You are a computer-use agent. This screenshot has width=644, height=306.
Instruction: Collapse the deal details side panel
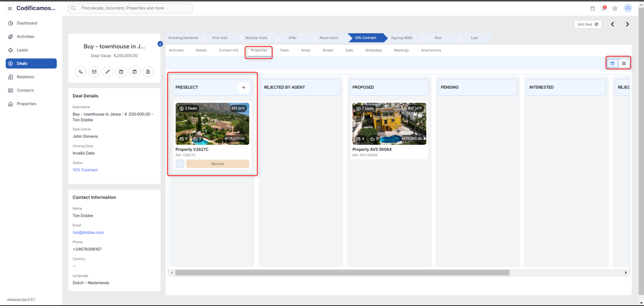pyautogui.click(x=160, y=44)
